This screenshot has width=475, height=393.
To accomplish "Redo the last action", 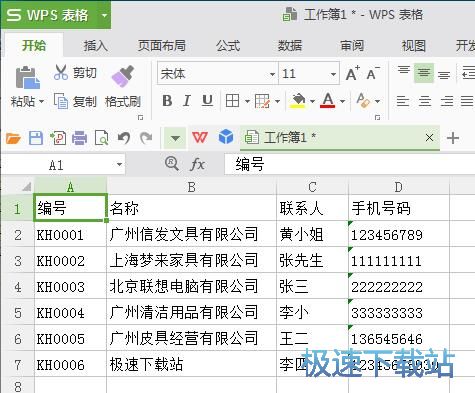I will pos(146,138).
